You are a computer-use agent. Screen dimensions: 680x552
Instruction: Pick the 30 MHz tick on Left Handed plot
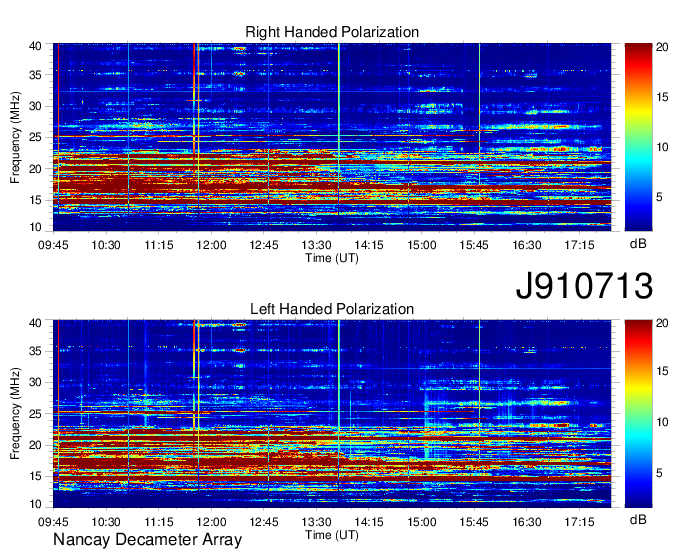point(35,382)
